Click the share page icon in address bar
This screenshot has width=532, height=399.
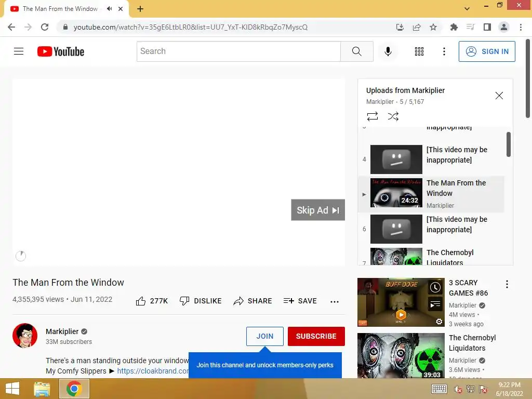pyautogui.click(x=417, y=27)
